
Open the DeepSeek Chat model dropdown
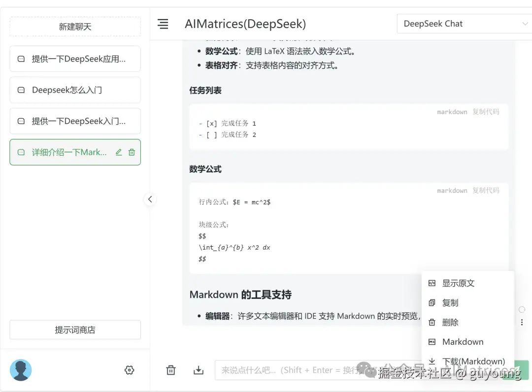464,24
